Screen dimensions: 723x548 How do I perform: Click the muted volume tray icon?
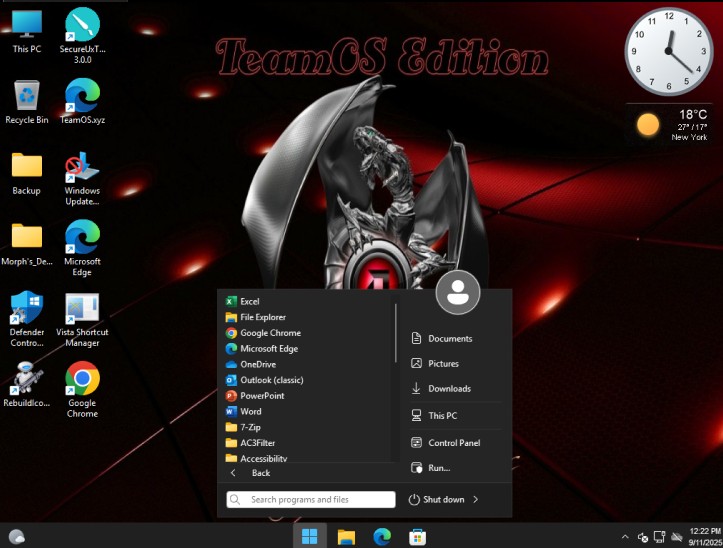tap(643, 537)
